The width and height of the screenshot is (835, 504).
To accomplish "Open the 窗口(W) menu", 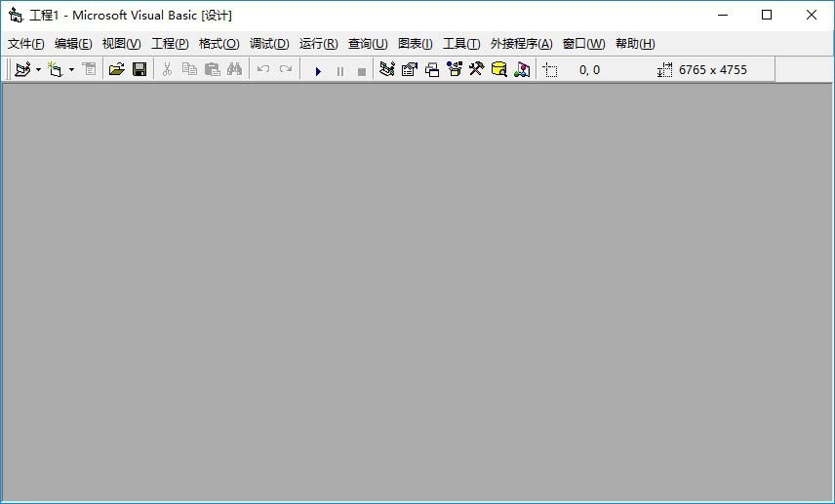I will (x=583, y=44).
